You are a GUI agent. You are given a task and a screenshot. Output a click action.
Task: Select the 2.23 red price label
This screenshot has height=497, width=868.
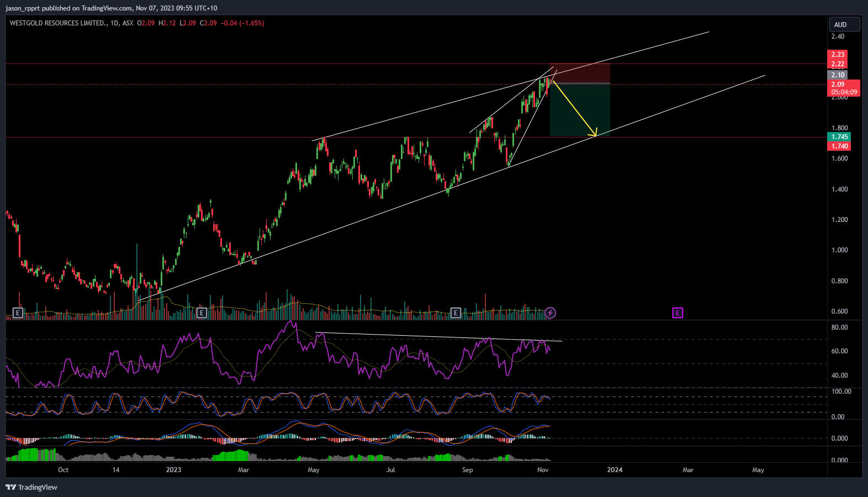838,55
